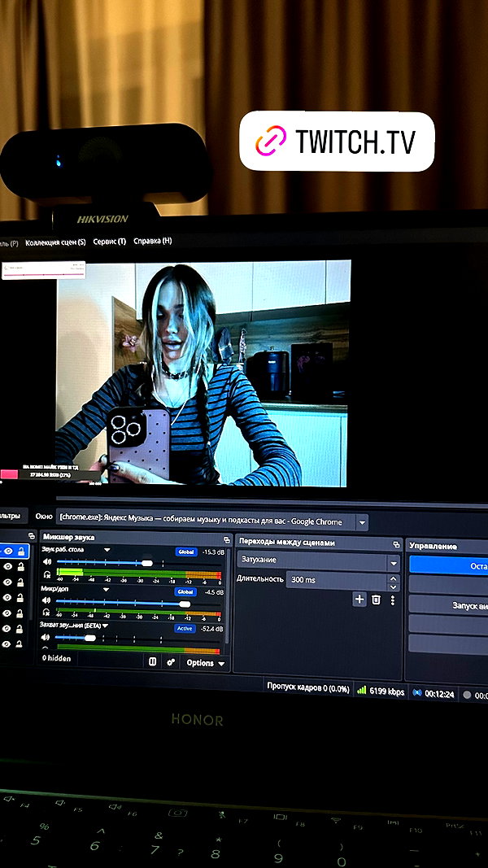Pop out the Переходы между сценами dock
This screenshot has height=868, width=488.
click(397, 545)
